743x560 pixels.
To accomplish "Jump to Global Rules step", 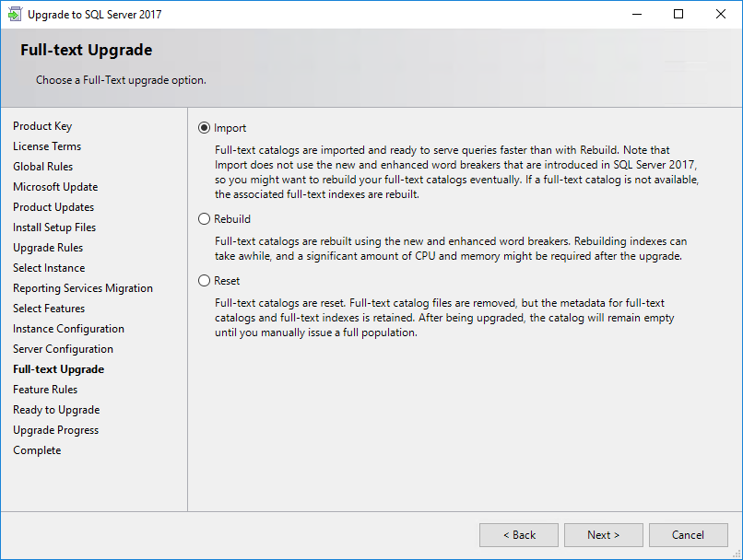I will coord(42,167).
